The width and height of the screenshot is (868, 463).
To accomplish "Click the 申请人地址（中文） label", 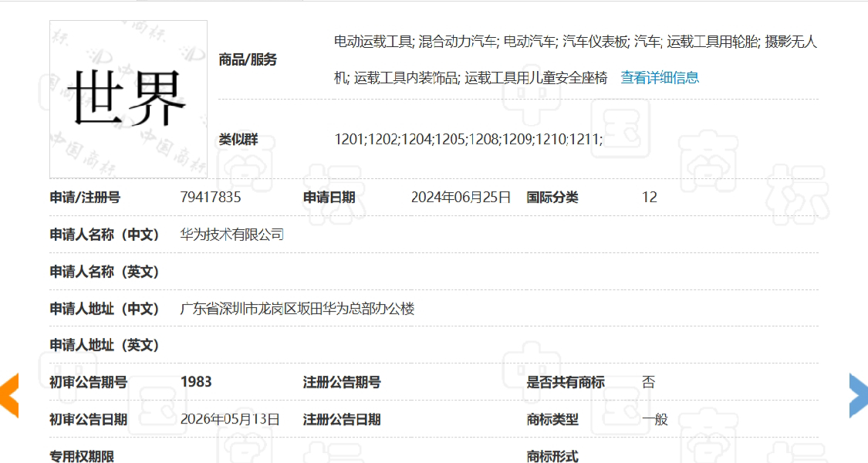I will tap(105, 309).
